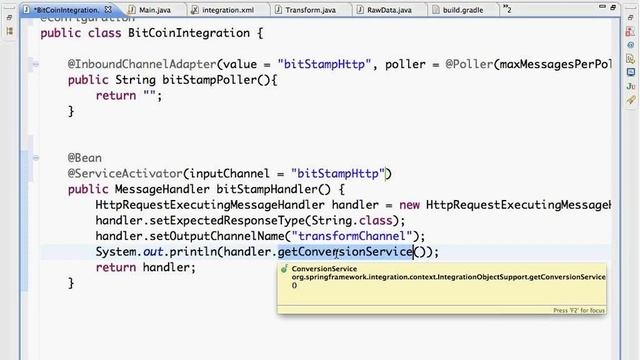Open the yellow rocket-shaped view in right trim
The image size is (640, 360).
631,100
